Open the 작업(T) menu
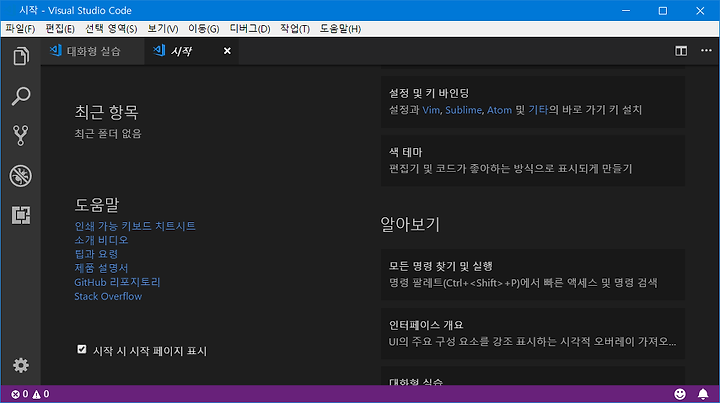 [295, 29]
